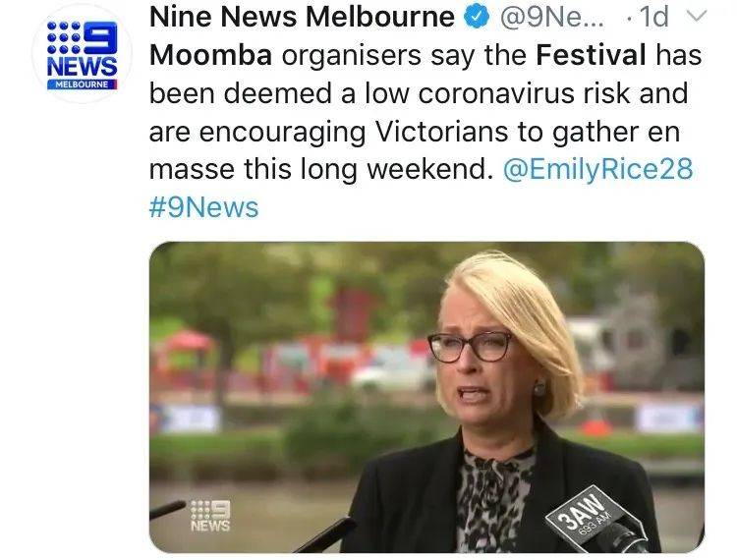Screen dimensions: 737x560
Task: Open the truncated @9Ne... handle
Action: [552, 18]
